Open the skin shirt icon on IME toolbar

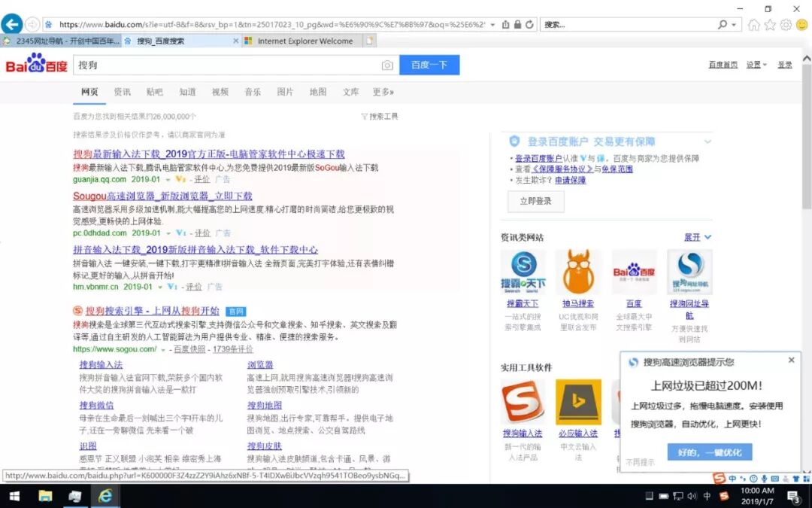coord(796,479)
